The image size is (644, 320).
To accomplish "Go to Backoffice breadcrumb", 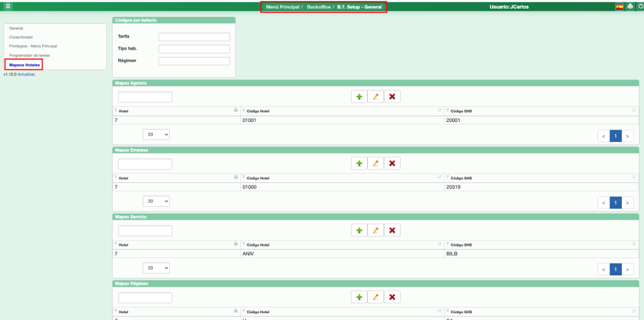I will [319, 7].
